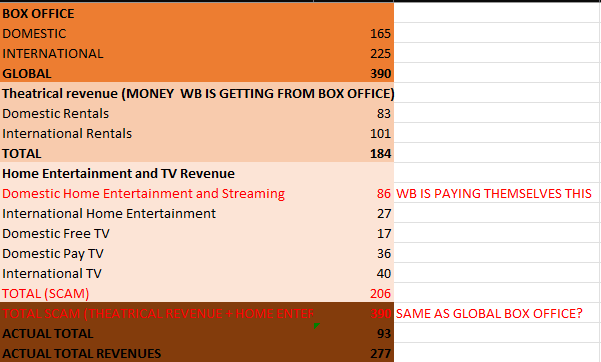
Task: Click the International Rentals label
Action: click(x=67, y=133)
